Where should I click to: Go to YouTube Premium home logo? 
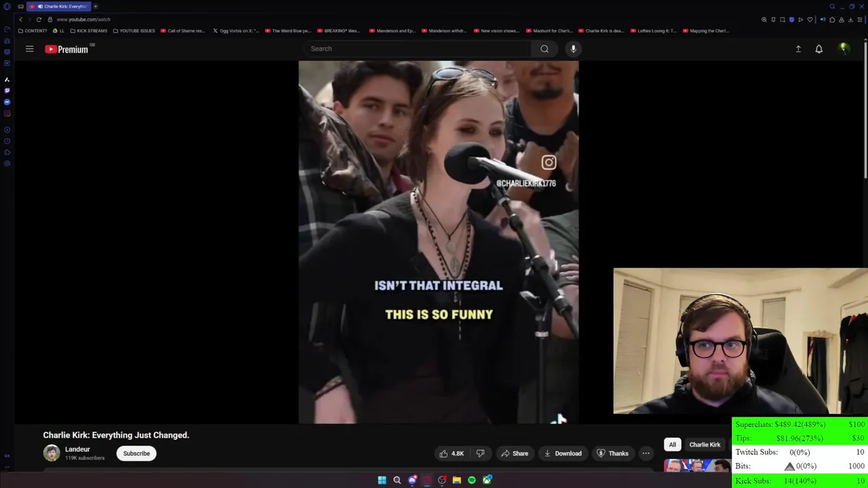coord(66,49)
